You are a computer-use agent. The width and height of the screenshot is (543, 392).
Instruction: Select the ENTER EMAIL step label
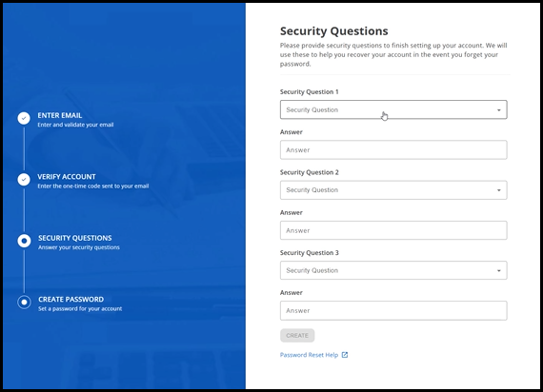60,115
